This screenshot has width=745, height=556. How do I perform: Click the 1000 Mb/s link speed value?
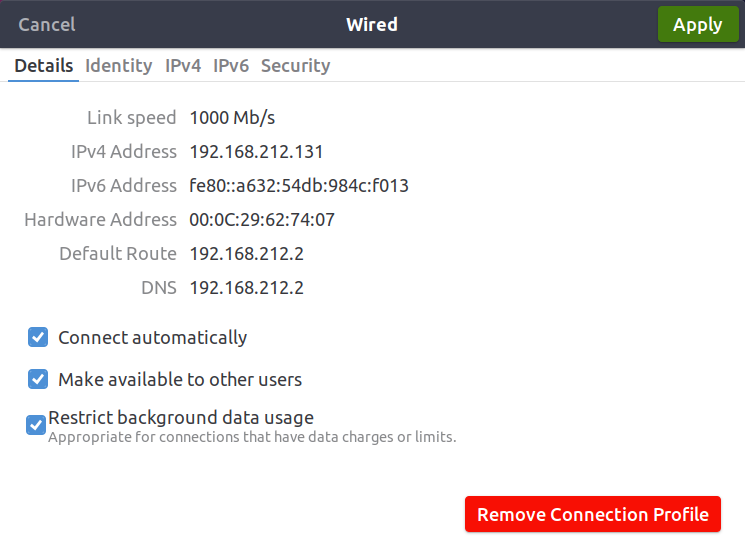(232, 118)
